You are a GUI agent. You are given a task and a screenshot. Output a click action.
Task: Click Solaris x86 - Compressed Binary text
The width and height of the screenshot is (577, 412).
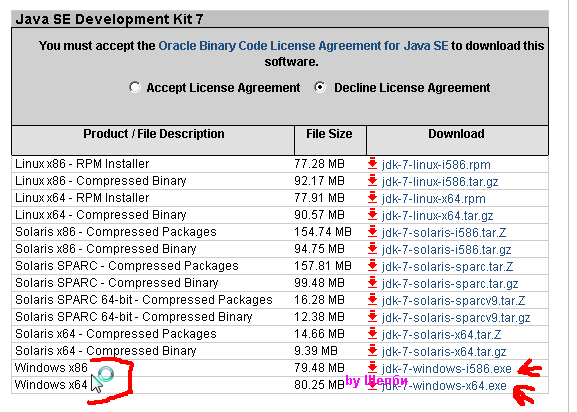coord(106,249)
